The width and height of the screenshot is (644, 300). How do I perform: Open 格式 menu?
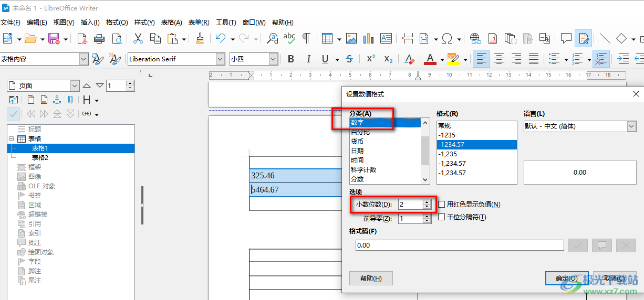[x=117, y=23]
